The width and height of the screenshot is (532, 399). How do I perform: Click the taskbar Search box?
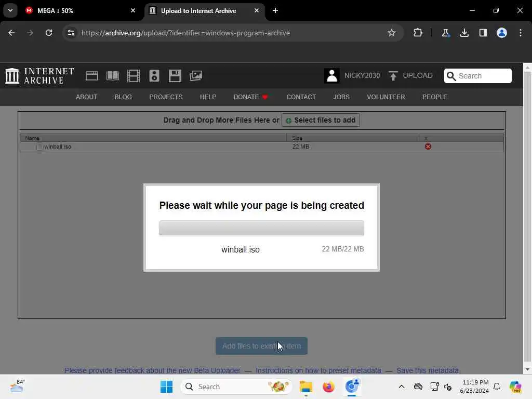click(x=236, y=387)
